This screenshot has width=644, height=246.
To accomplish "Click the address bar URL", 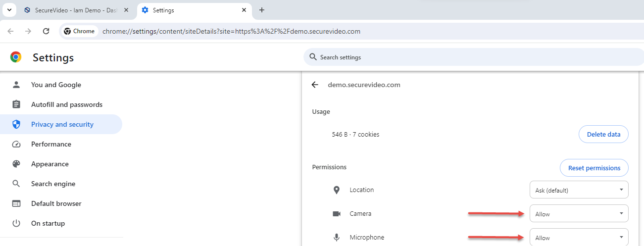I will click(231, 31).
